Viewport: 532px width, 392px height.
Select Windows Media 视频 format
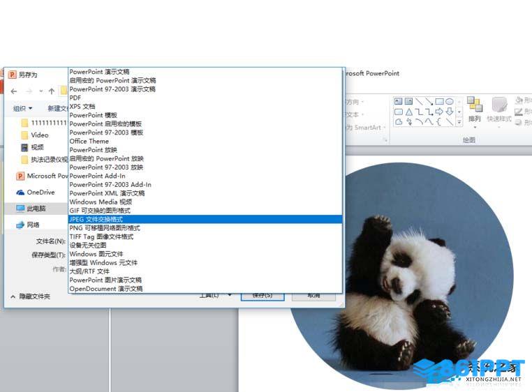coord(205,202)
